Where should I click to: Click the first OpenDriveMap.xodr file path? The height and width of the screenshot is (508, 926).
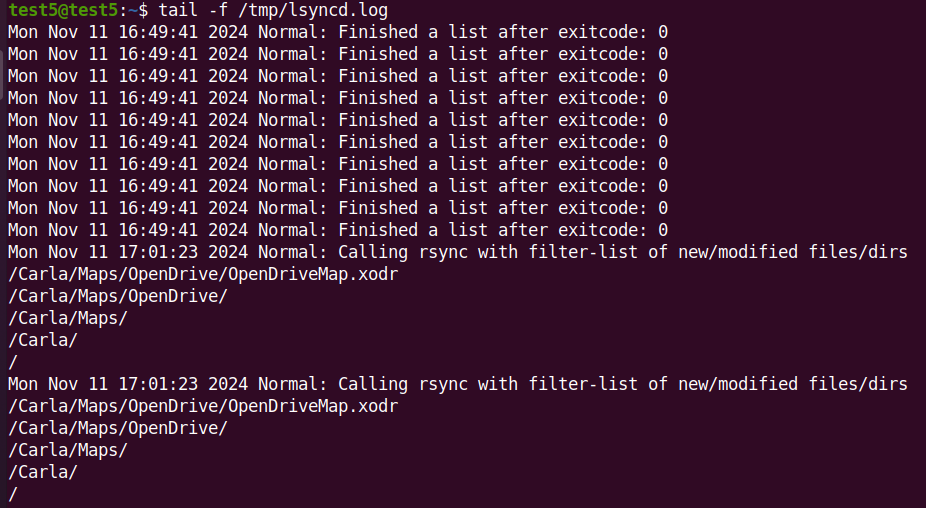click(202, 274)
